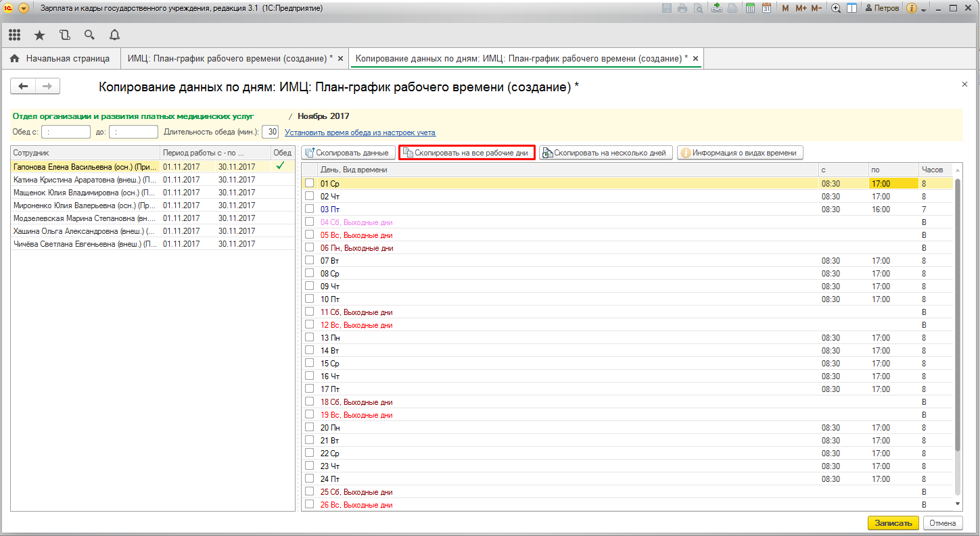
Task: Open the 1C main menu dropdown arrow
Action: point(24,8)
